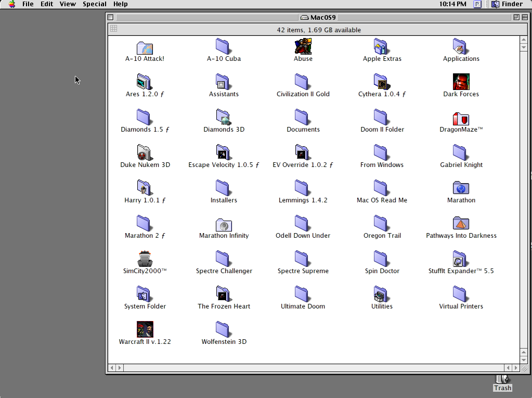This screenshot has height=398, width=532.
Task: Select the Wolfenstein 3D folder
Action: click(223, 329)
